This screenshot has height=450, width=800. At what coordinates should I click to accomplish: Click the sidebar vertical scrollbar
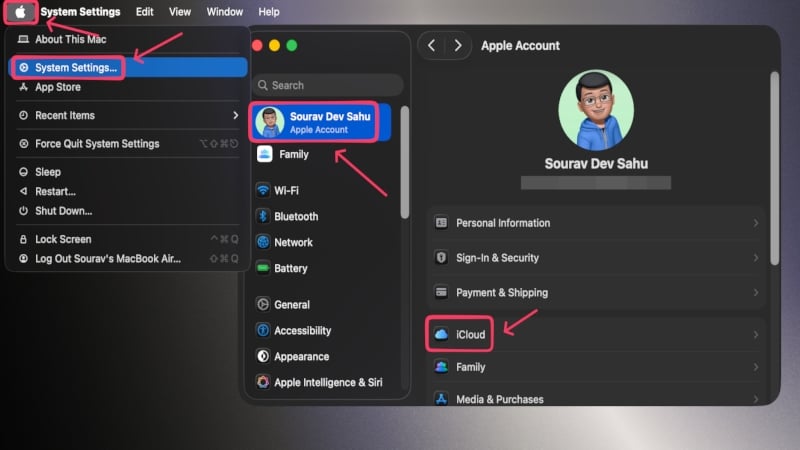405,162
